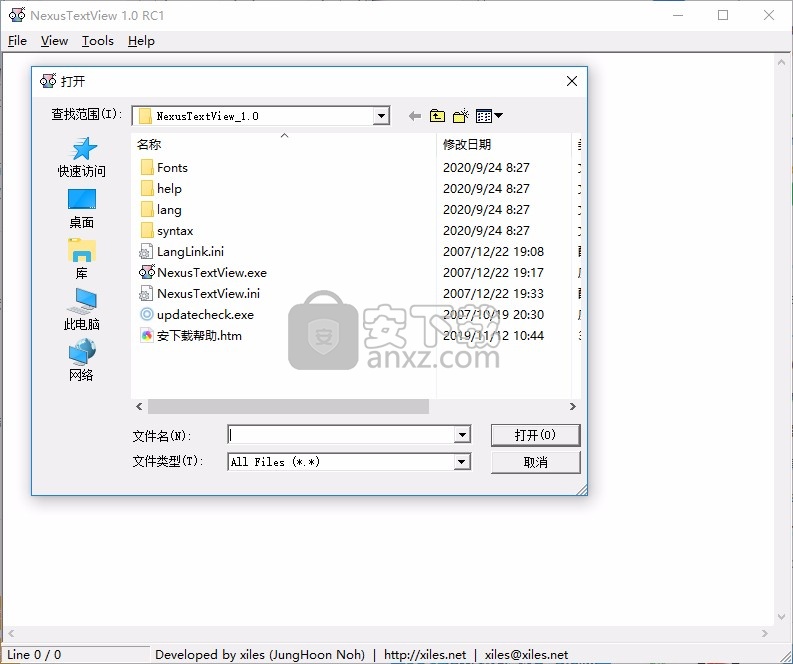Click the file list scroll right arrow
Viewport: 793px width, 664px height.
point(572,407)
